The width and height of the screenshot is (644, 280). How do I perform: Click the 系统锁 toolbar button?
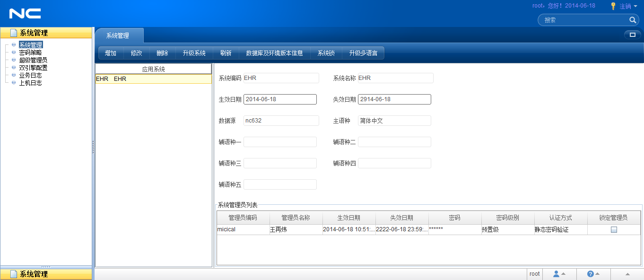coord(326,53)
